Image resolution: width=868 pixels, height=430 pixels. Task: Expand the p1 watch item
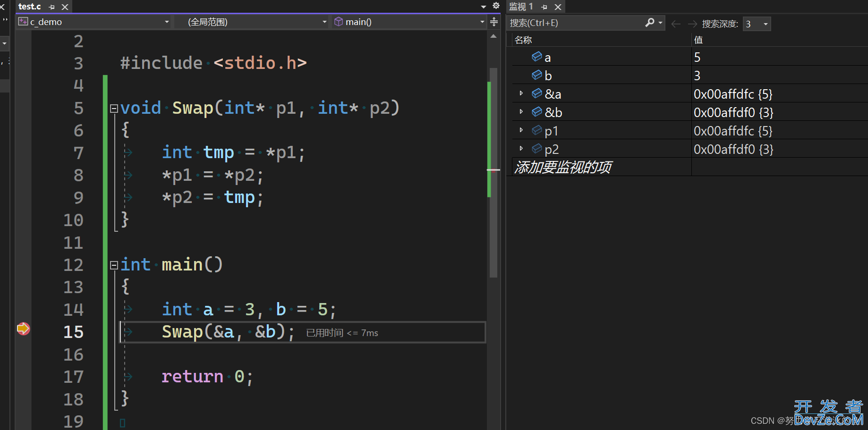pos(521,130)
